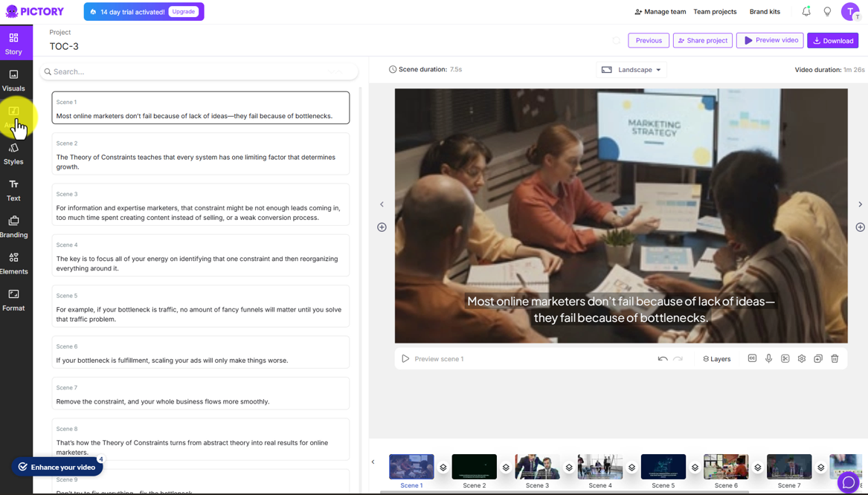Image resolution: width=868 pixels, height=495 pixels.
Task: Click the Search scenes input field
Action: pos(199,71)
